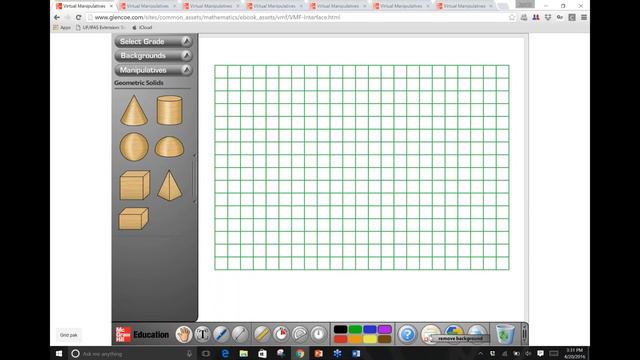Open the protractor tool
Viewport: 640px width, 360px height.
(x=300, y=334)
